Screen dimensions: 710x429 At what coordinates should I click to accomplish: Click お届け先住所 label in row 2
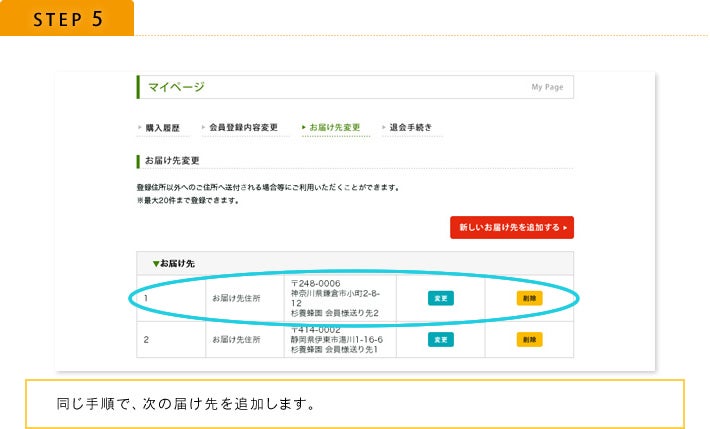tap(236, 340)
